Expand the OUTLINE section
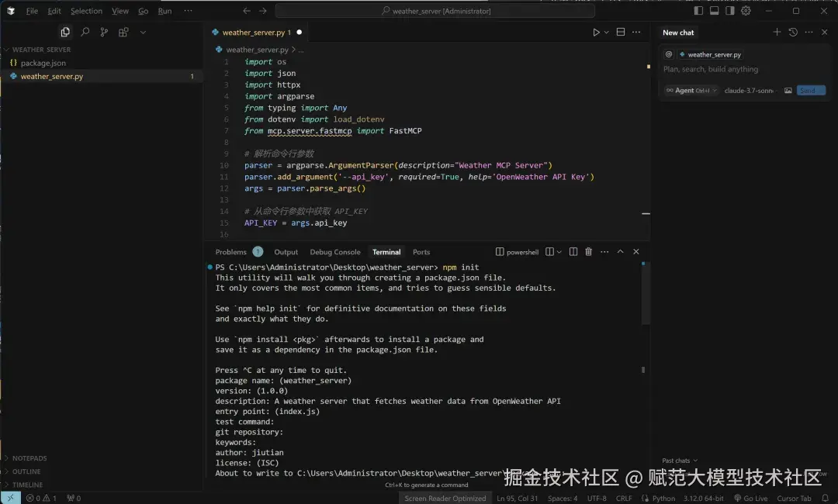This screenshot has height=504, width=838. (26, 471)
